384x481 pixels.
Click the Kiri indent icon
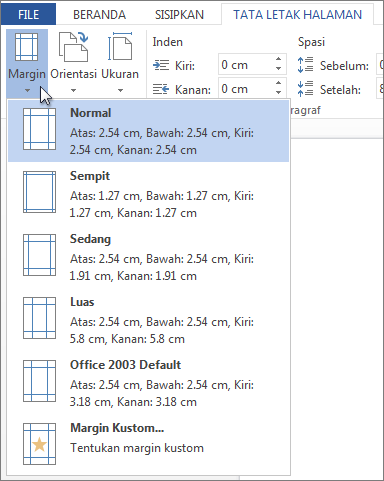[161, 65]
